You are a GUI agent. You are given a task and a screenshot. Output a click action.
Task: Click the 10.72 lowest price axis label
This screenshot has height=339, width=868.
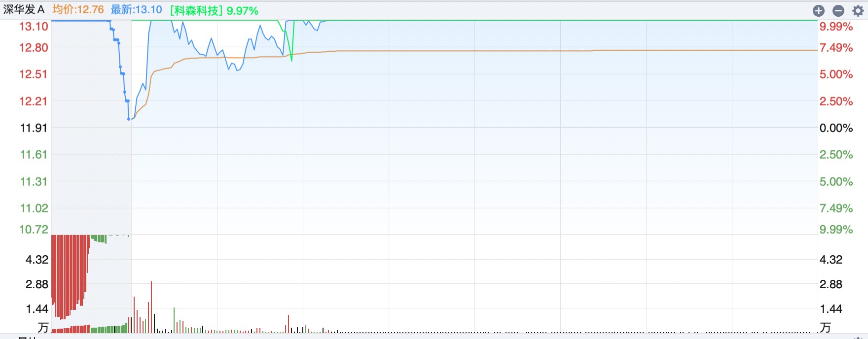pos(34,230)
